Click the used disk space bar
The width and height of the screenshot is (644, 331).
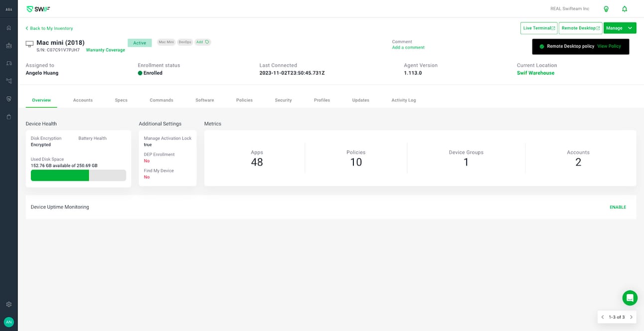78,175
